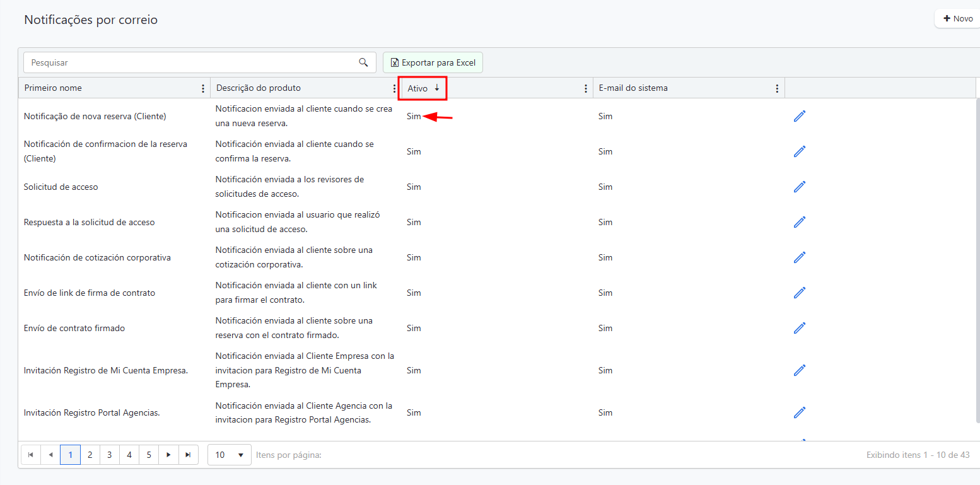
Task: Sort by the 'Ativo' column header
Action: 417,88
